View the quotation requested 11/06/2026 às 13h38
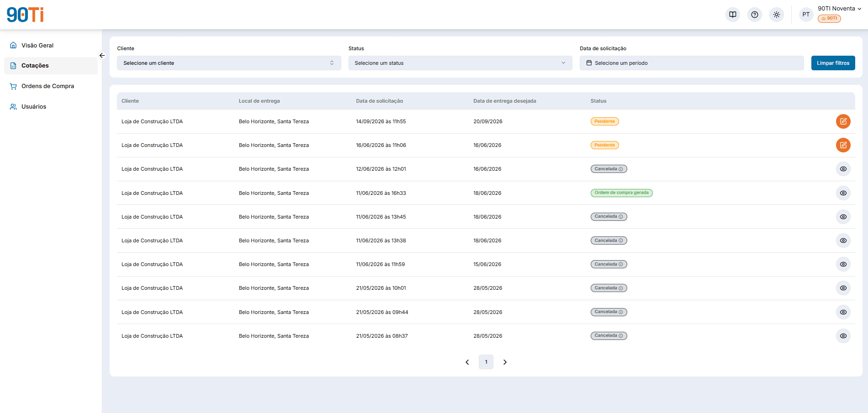This screenshot has width=868, height=413. coord(843,240)
